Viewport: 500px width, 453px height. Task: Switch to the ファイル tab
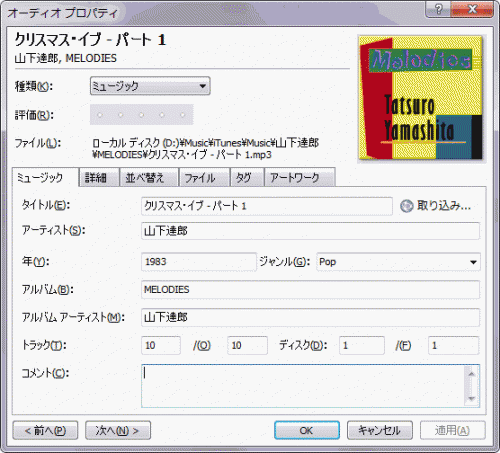(204, 178)
